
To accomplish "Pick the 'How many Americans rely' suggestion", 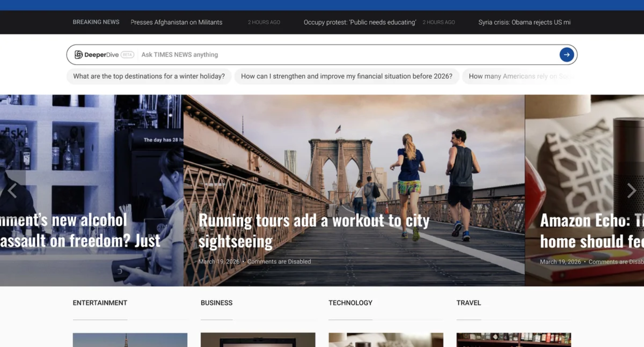I will 519,76.
